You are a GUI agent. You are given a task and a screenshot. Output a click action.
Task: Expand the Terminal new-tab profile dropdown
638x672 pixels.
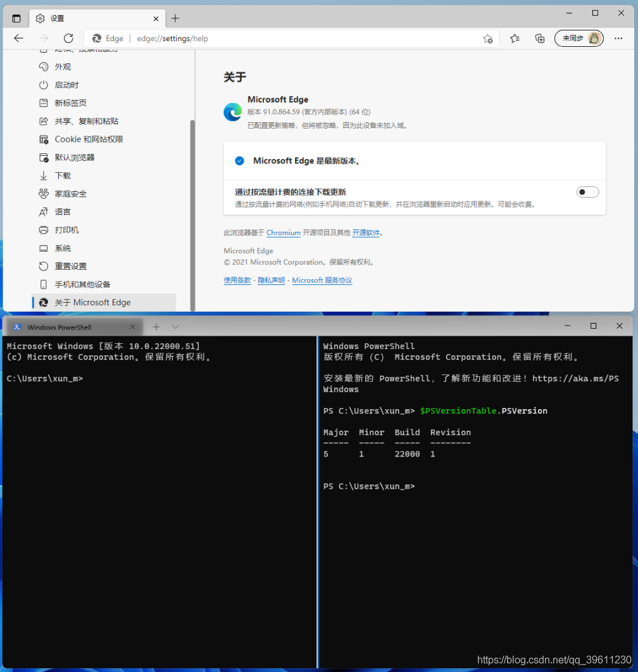175,327
